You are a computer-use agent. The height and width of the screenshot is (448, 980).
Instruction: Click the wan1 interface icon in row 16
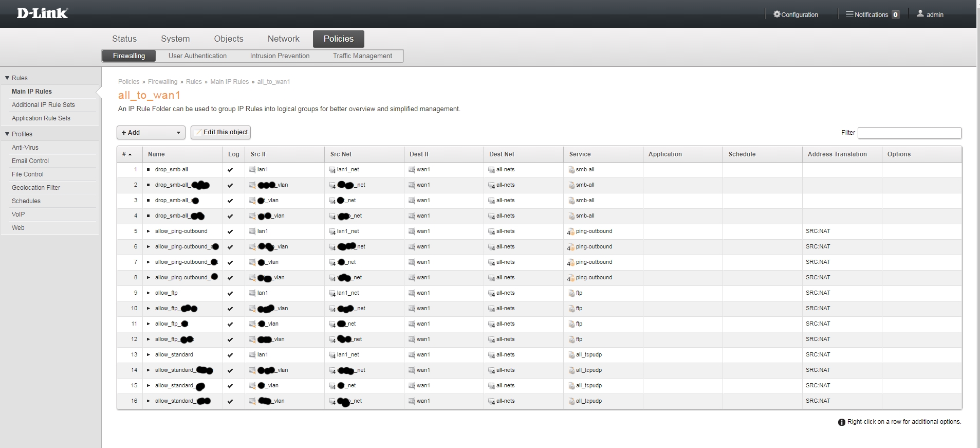412,401
